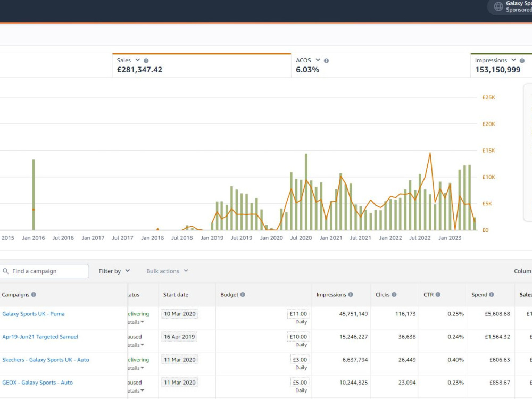Focus the Find a campaign search field

pyautogui.click(x=45, y=271)
